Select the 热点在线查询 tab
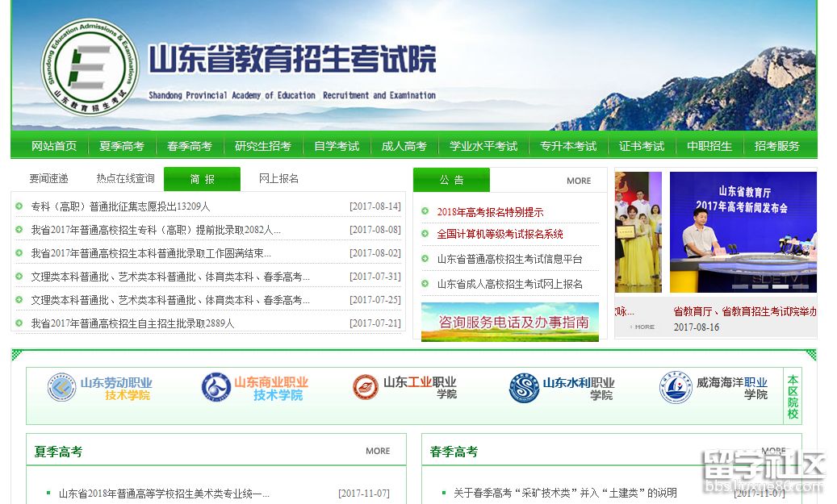The height and width of the screenshot is (504, 837). (125, 179)
